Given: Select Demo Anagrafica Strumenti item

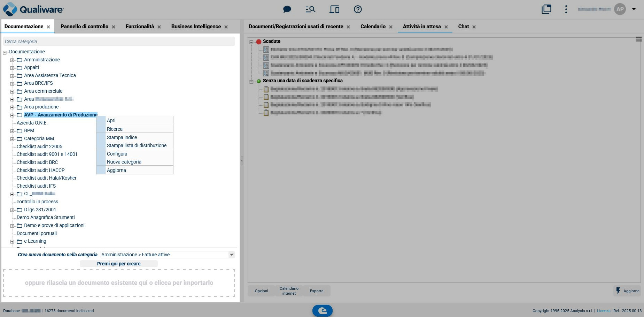Looking at the screenshot, I should pos(46,217).
